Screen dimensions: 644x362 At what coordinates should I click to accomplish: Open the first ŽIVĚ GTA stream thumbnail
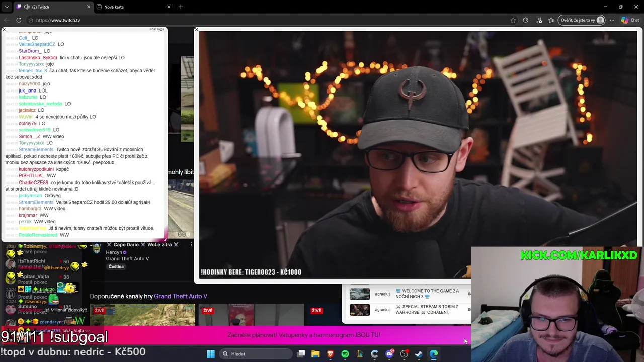[142, 315]
